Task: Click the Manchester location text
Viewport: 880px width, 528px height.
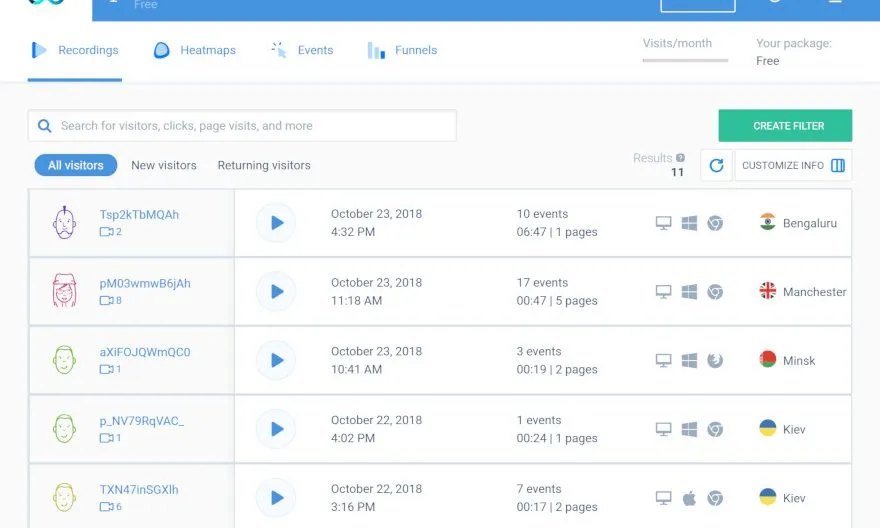Action: click(814, 292)
